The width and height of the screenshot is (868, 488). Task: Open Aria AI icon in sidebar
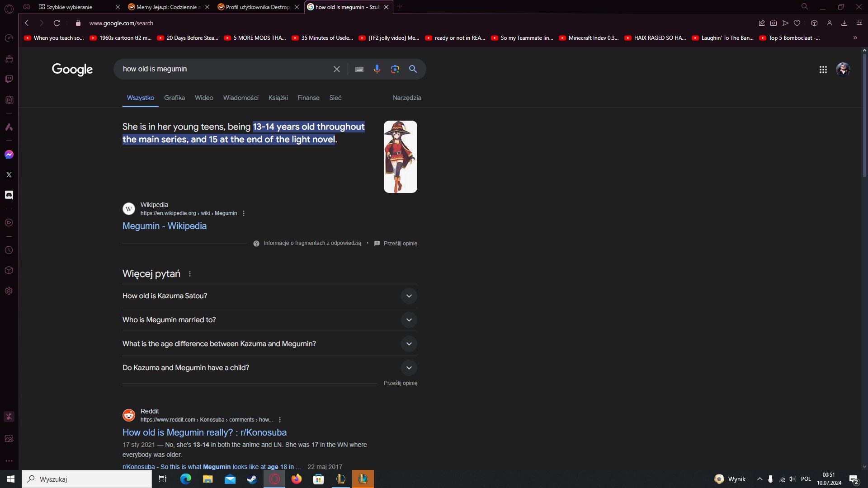(x=9, y=127)
